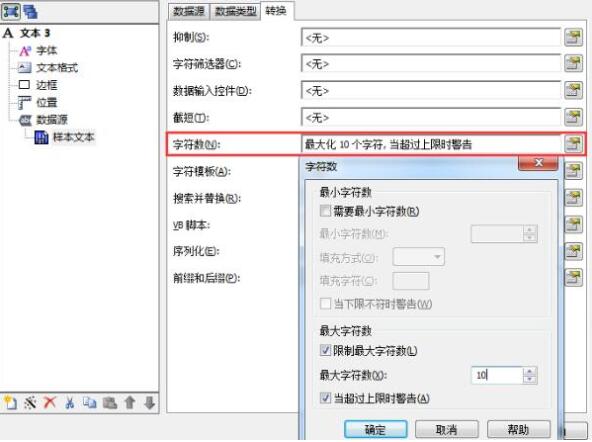Click the 取消 button
This screenshot has height=442, width=592.
pyautogui.click(x=447, y=430)
